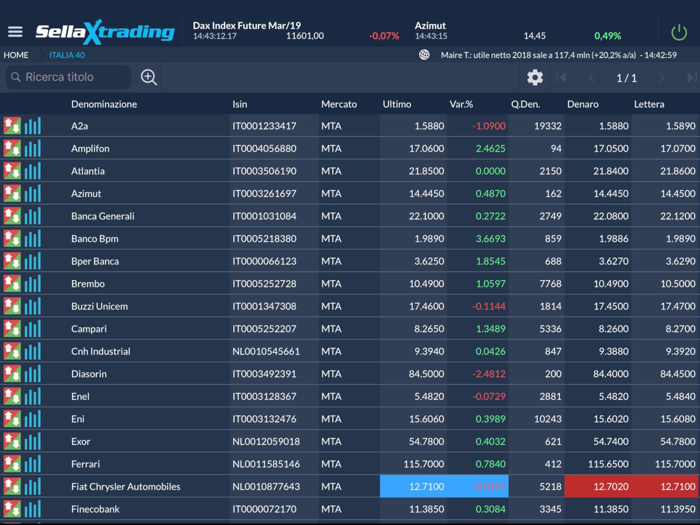Click Cnh Industrial's ISIN NL0010545661
700x525 pixels.
coord(266,351)
